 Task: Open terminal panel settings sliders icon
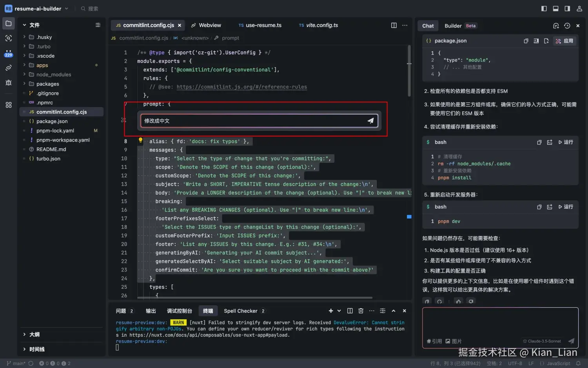pos(383,311)
